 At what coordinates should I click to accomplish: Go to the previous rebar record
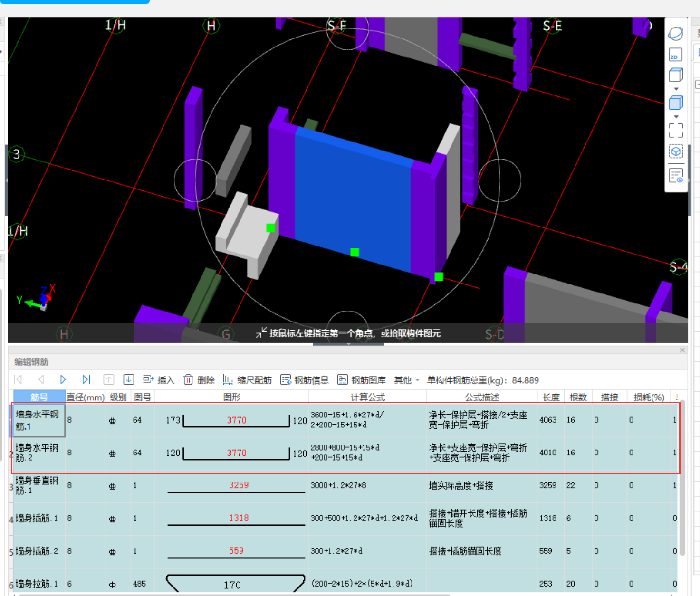(41, 379)
